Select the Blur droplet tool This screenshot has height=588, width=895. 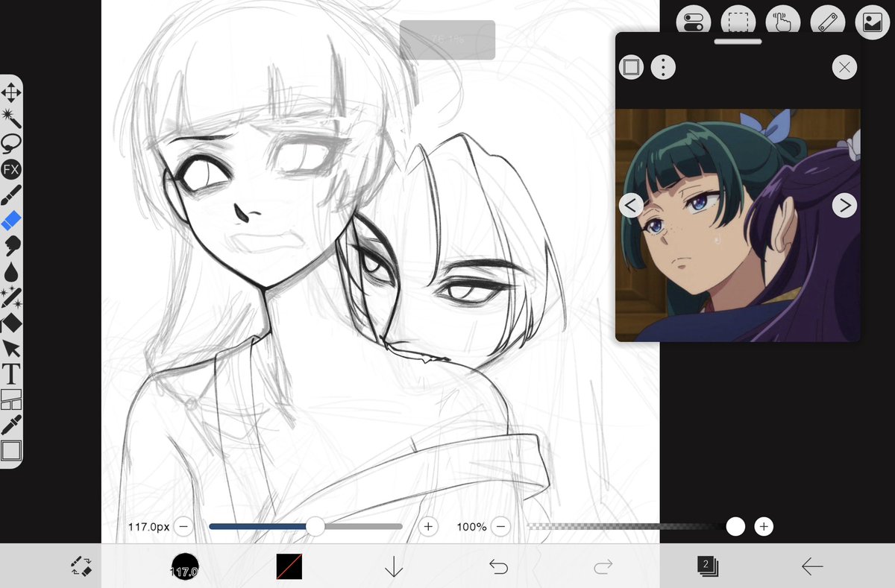click(10, 272)
